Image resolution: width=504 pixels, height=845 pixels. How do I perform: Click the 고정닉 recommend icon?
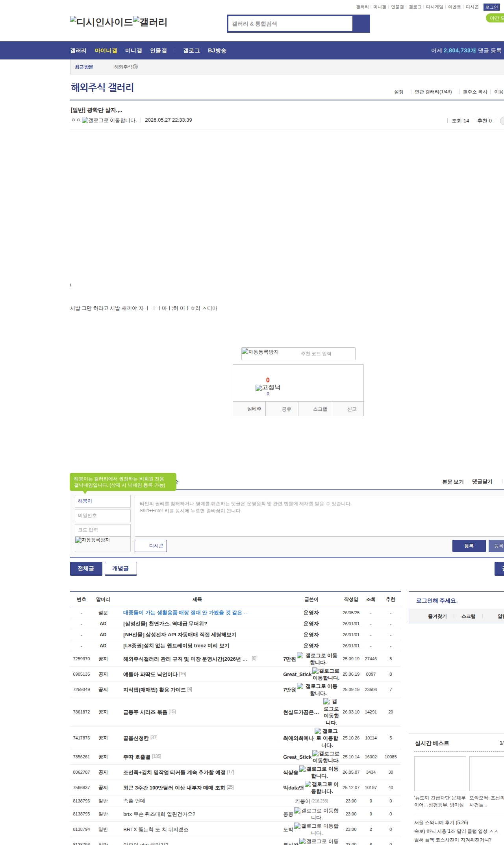point(268,387)
